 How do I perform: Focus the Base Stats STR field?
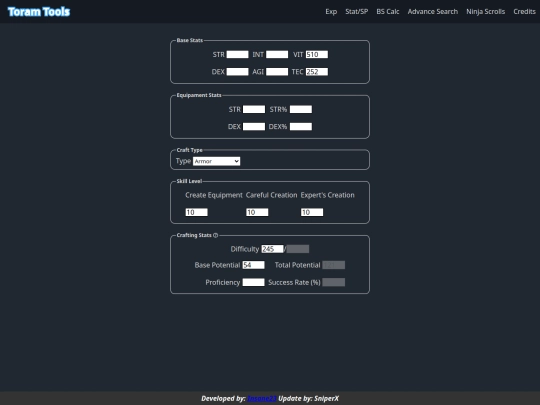(237, 54)
